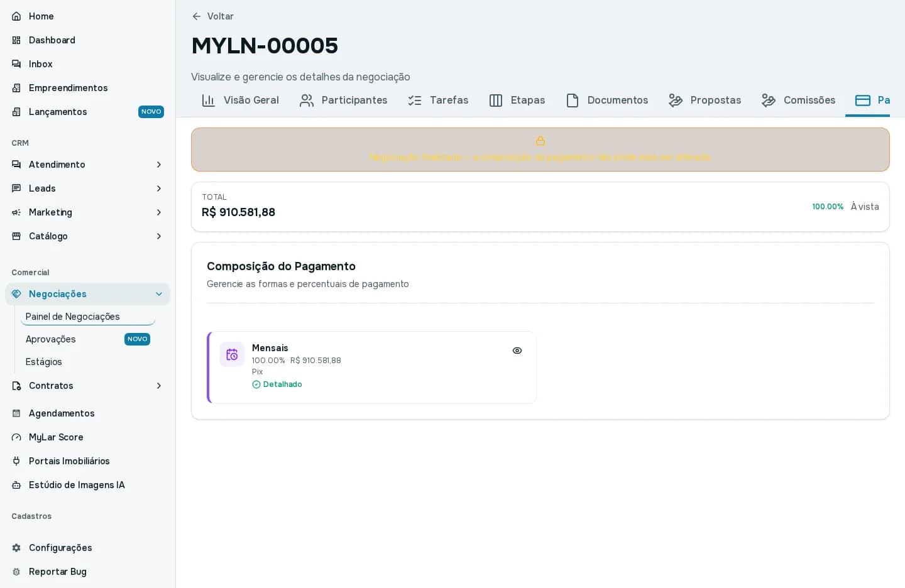The height and width of the screenshot is (588, 905).
Task: Click the Detalhado status on Mensais card
Action: click(x=277, y=384)
